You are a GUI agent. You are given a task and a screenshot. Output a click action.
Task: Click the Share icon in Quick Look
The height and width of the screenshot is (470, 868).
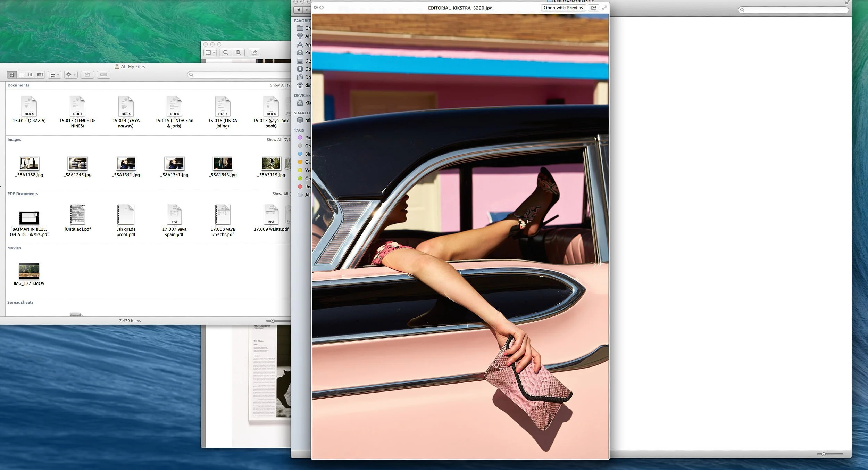click(x=594, y=8)
